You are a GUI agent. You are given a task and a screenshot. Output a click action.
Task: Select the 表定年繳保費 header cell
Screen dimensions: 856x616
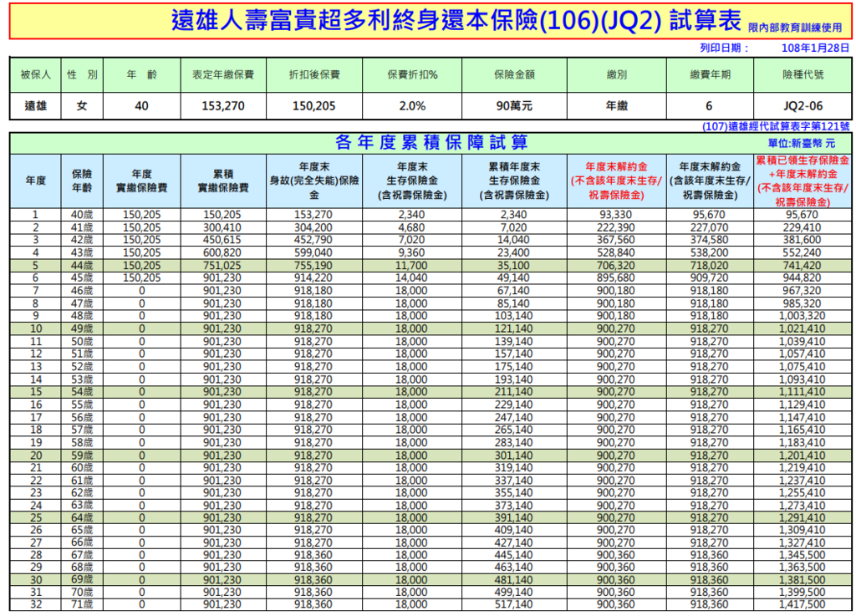[x=223, y=74]
